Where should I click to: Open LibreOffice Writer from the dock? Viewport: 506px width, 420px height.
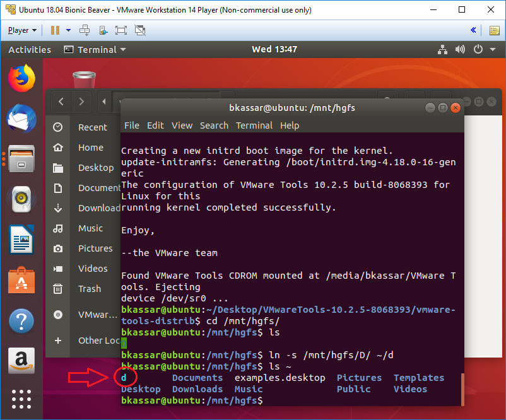coord(21,240)
